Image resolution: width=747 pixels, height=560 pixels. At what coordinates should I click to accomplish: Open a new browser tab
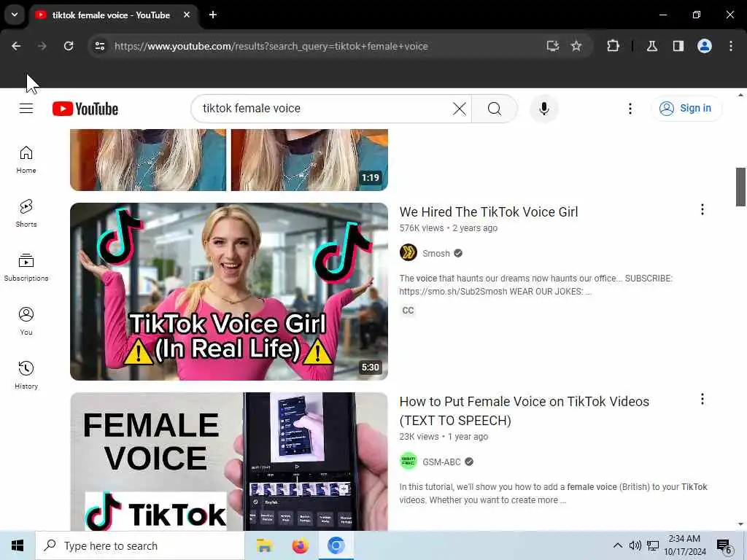pos(213,15)
